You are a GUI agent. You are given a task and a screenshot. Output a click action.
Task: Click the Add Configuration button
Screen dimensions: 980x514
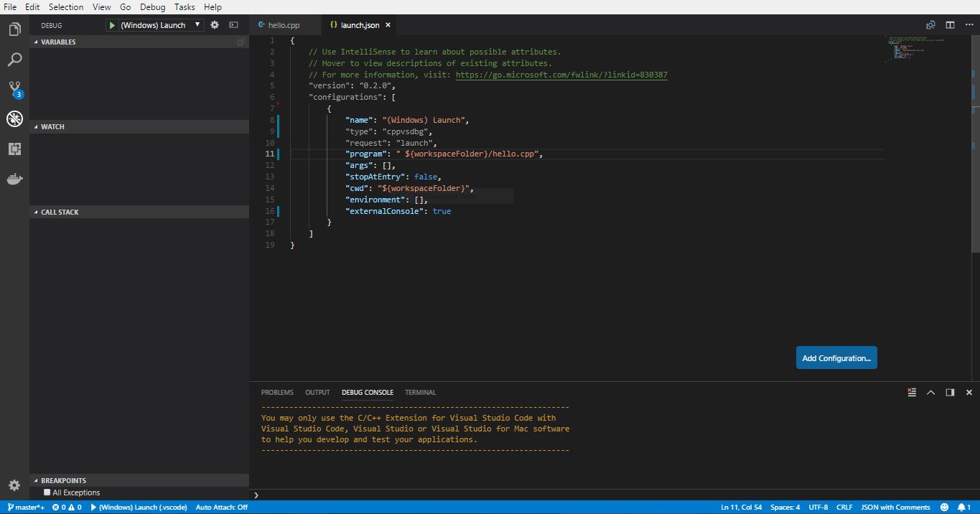836,358
